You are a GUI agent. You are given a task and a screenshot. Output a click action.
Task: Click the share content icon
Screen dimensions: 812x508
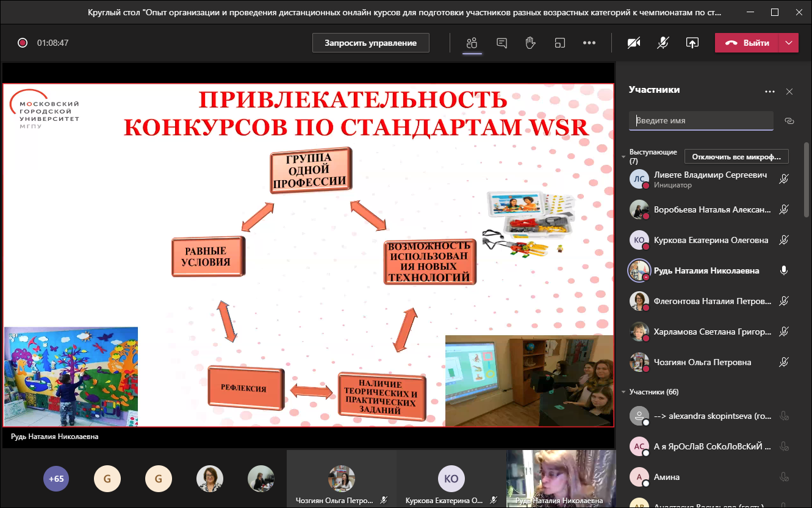point(692,43)
